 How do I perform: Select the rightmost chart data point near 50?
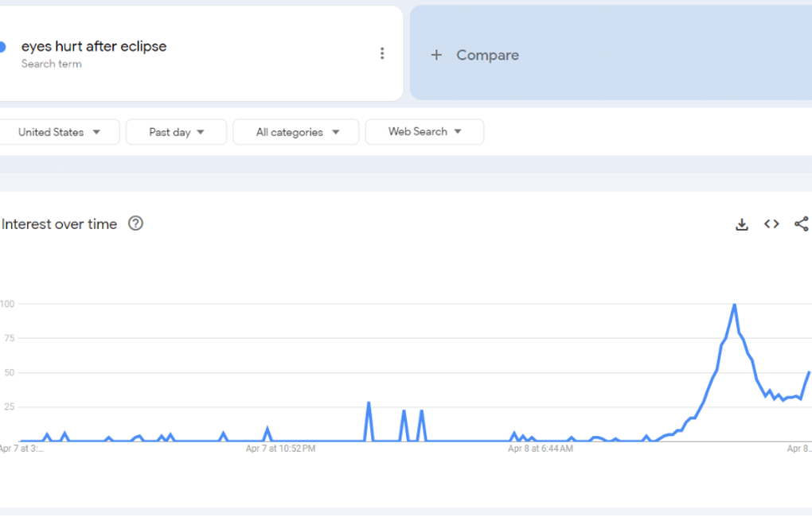coord(809,372)
